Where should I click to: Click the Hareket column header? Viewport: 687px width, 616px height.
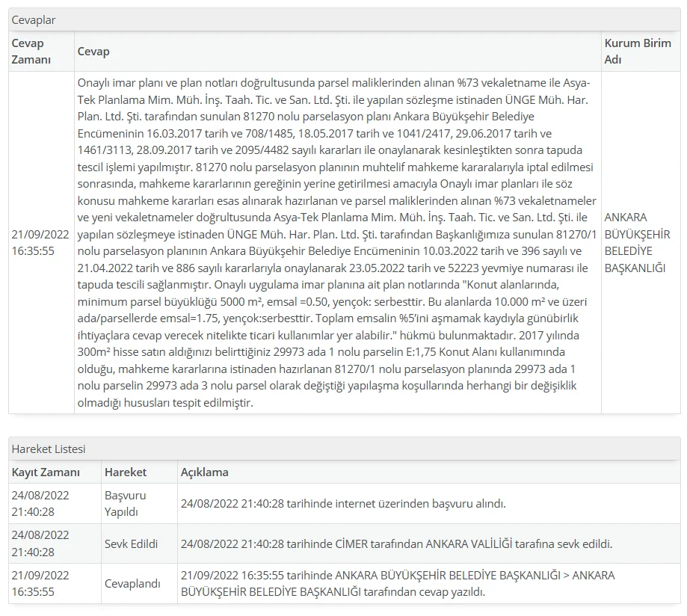[126, 472]
